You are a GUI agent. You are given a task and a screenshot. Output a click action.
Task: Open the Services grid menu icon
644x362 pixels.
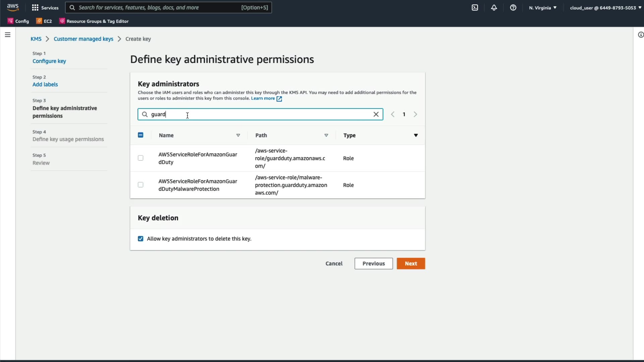pos(35,8)
